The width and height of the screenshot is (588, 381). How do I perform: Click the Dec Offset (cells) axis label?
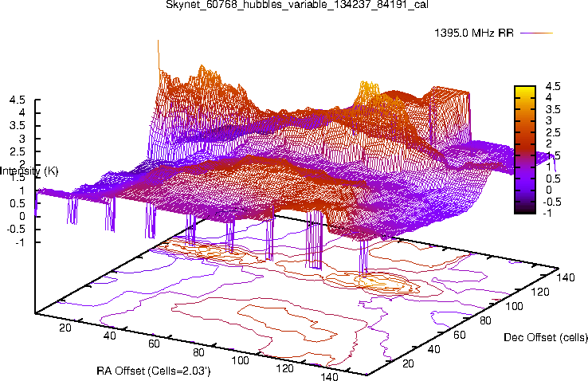pyautogui.click(x=546, y=337)
